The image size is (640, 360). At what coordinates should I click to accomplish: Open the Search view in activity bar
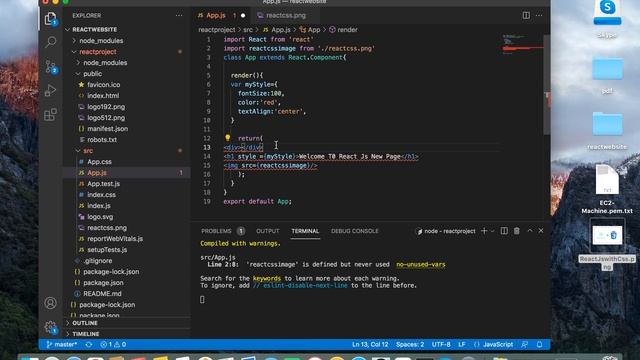[51, 42]
